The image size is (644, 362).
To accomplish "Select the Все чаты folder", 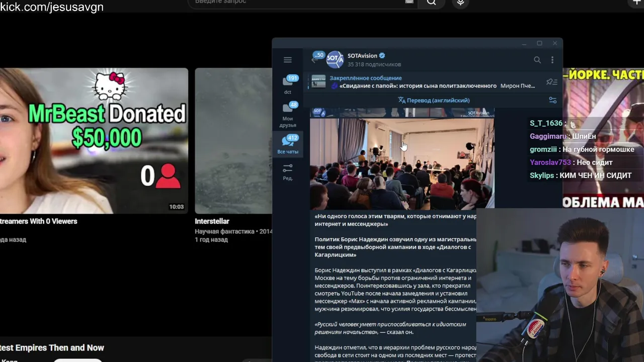I will (x=288, y=144).
